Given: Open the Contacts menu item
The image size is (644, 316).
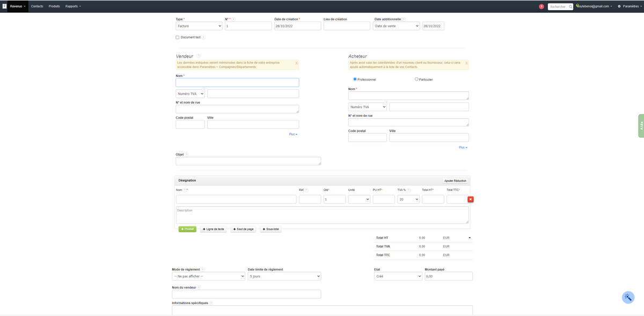Looking at the screenshot, I should 37,6.
